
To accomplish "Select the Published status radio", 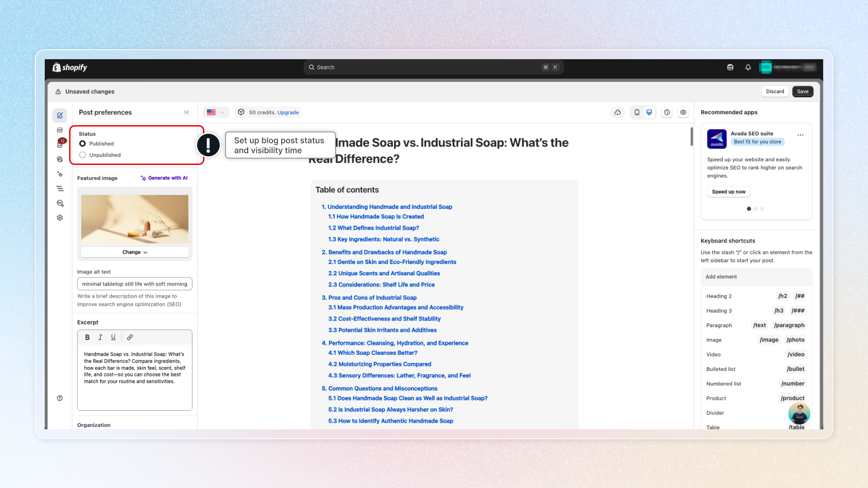I will coord(83,144).
